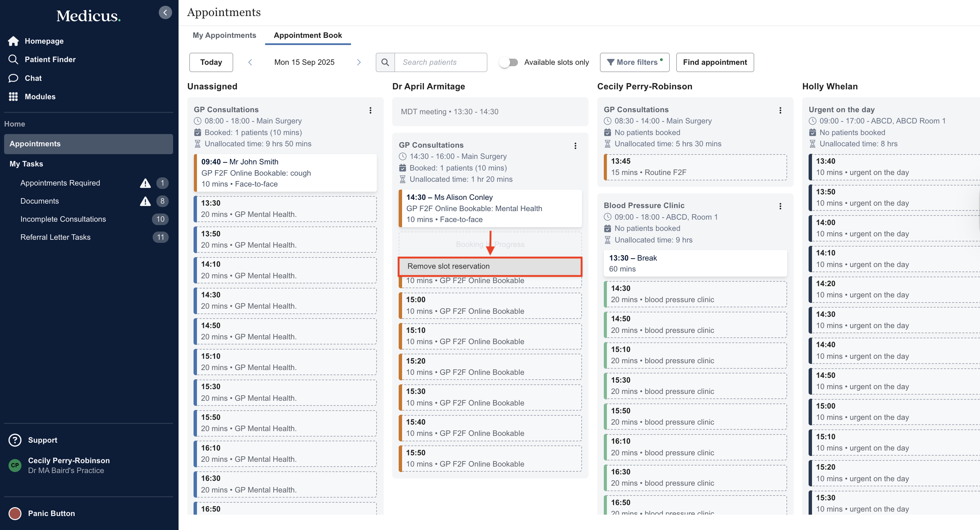Click the CP user avatar
Screen dimensions: 980x530
(x=15, y=465)
